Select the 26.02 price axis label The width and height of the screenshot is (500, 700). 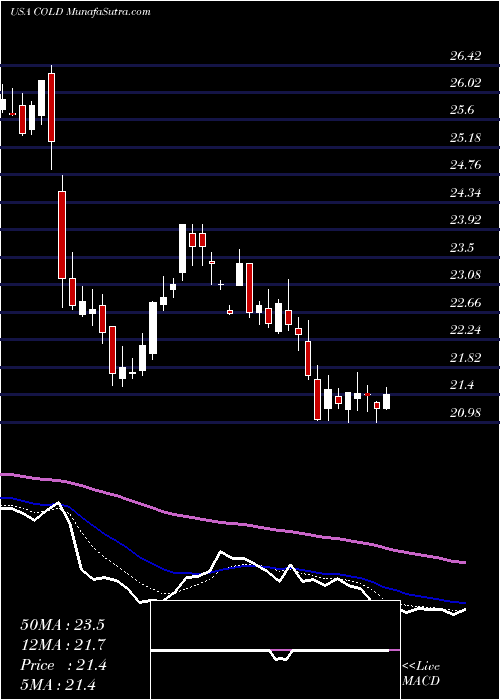click(x=465, y=83)
